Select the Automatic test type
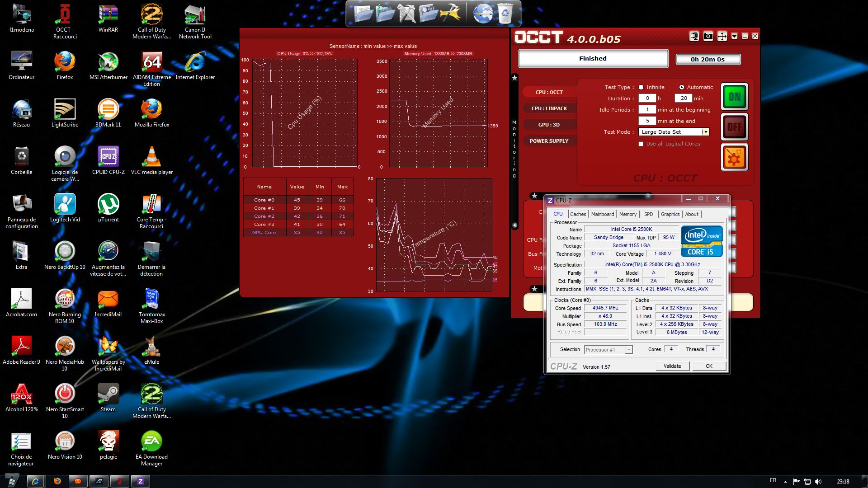 682,87
